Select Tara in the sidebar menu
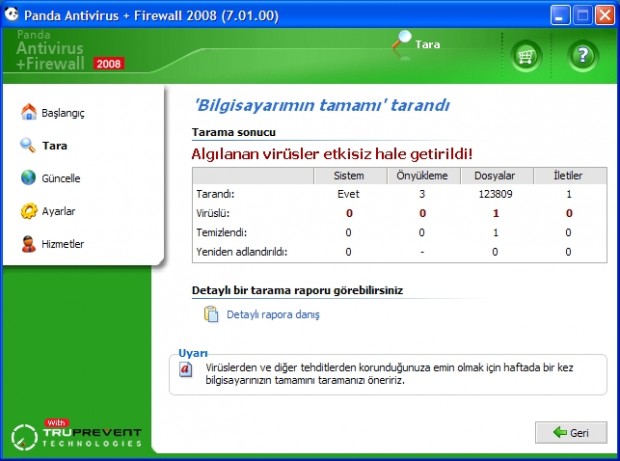 (55, 145)
